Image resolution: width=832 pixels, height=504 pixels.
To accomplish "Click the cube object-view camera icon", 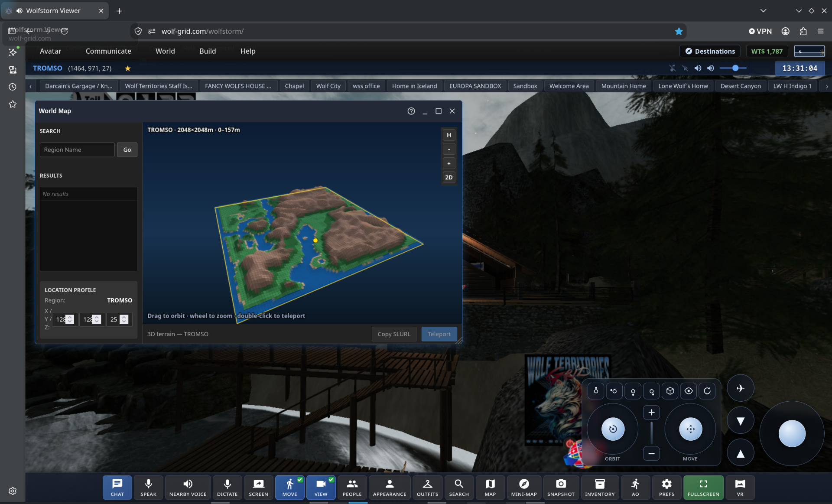I will [670, 391].
